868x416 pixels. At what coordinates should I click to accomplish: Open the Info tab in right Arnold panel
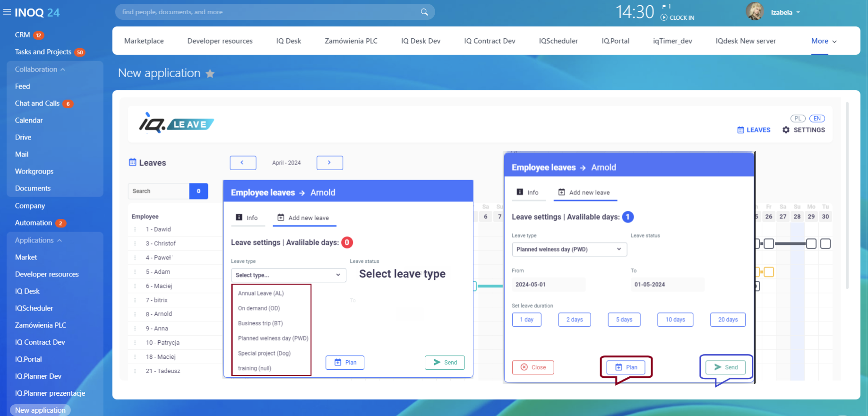[528, 192]
